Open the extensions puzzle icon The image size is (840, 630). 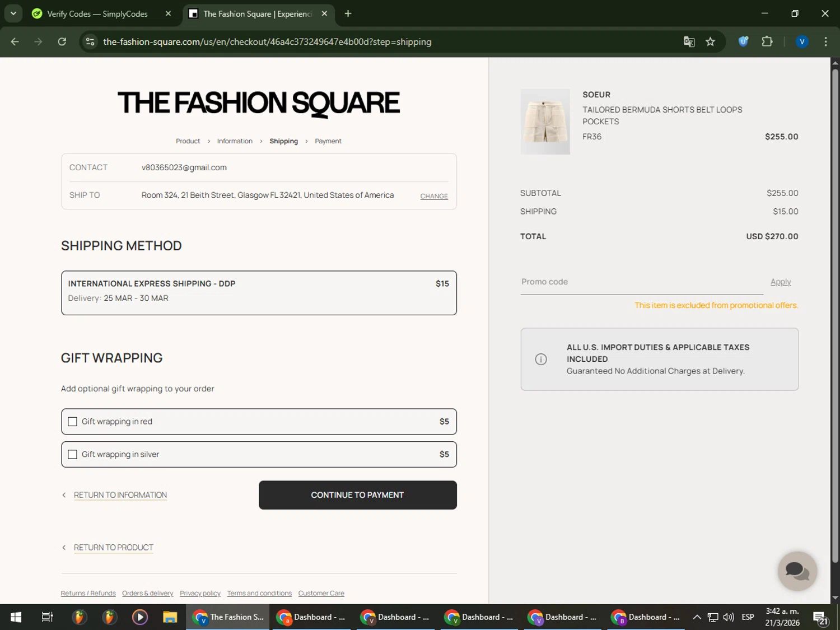coord(767,41)
